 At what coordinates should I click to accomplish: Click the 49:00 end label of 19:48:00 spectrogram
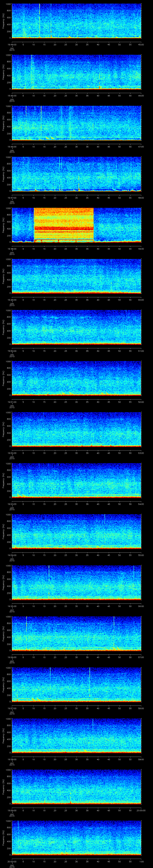pyautogui.click(x=141, y=249)
